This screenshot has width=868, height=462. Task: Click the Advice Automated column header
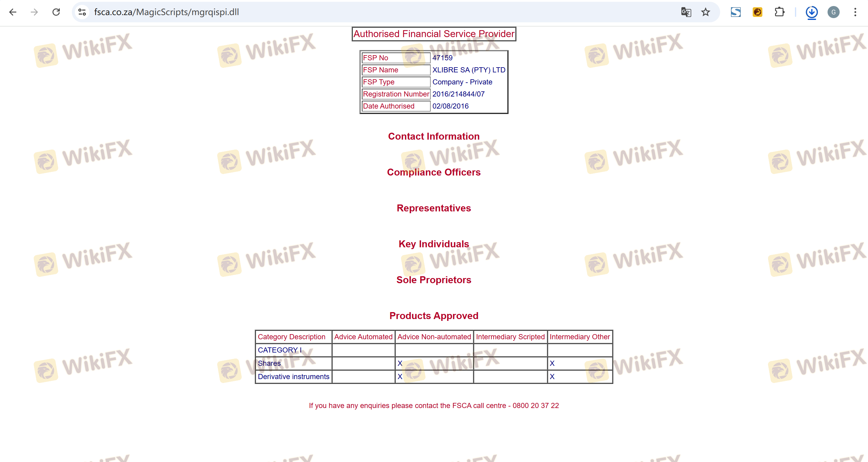coord(363,337)
